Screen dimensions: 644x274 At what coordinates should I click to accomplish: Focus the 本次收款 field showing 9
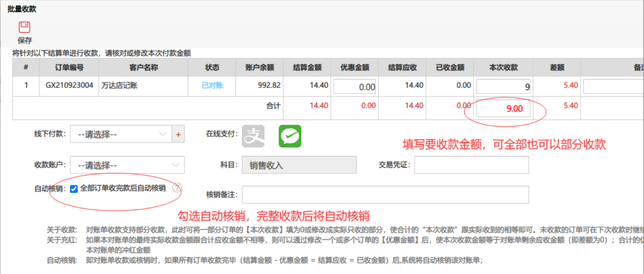tap(503, 86)
